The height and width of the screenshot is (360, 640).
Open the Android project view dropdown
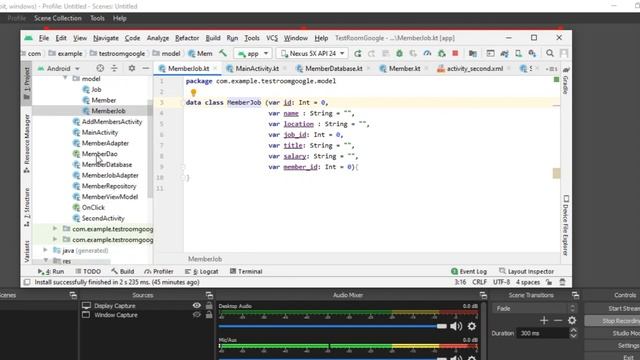(59, 69)
